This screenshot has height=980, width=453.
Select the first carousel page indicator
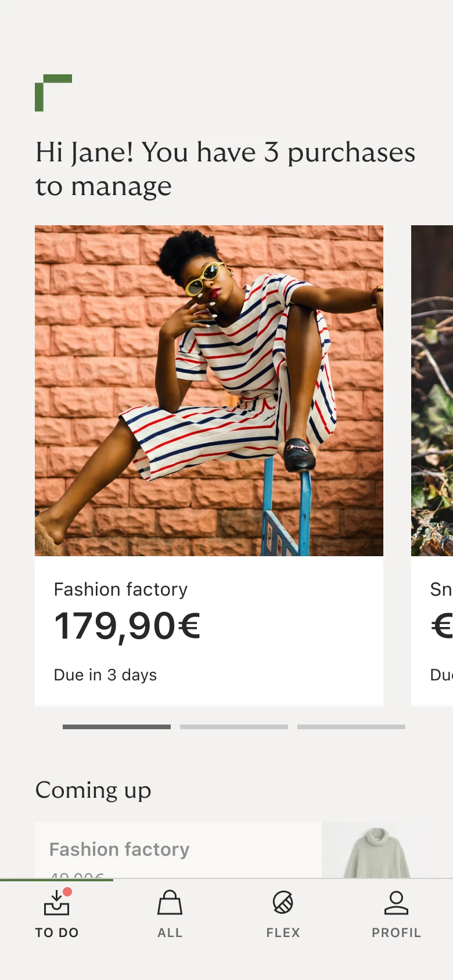[117, 727]
